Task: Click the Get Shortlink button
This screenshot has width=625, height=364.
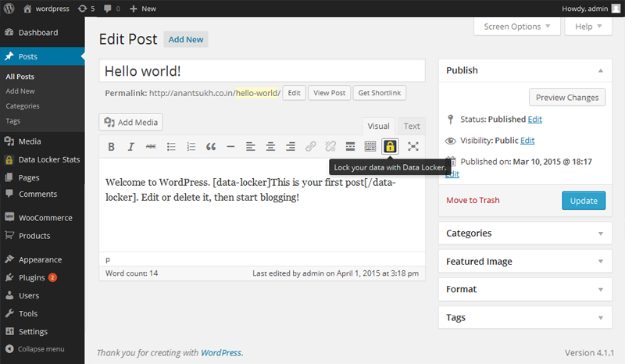Action: point(380,93)
